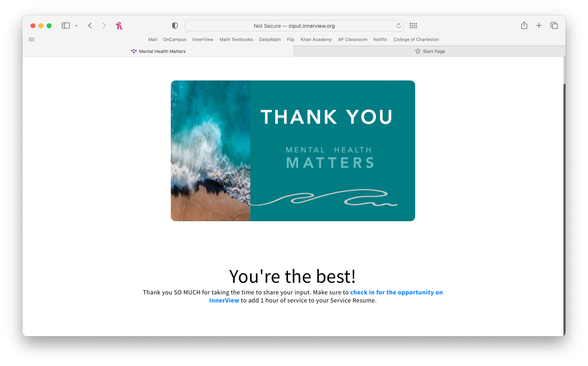
Task: Open the Khan Academy bookmark
Action: pyautogui.click(x=316, y=40)
